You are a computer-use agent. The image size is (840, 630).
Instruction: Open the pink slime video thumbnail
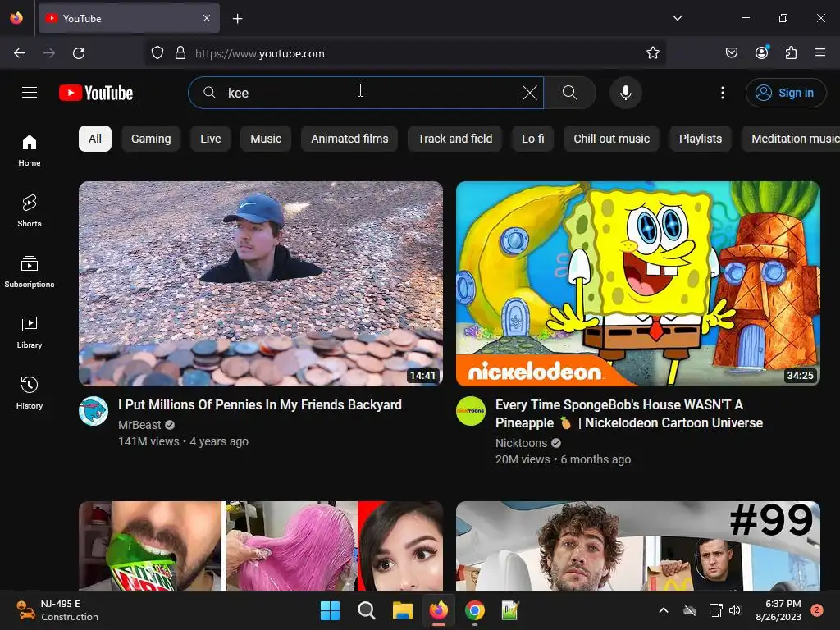point(261,546)
